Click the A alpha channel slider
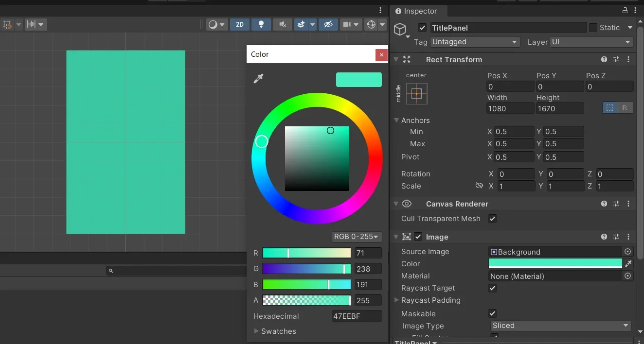This screenshot has height=344, width=644. click(x=306, y=300)
